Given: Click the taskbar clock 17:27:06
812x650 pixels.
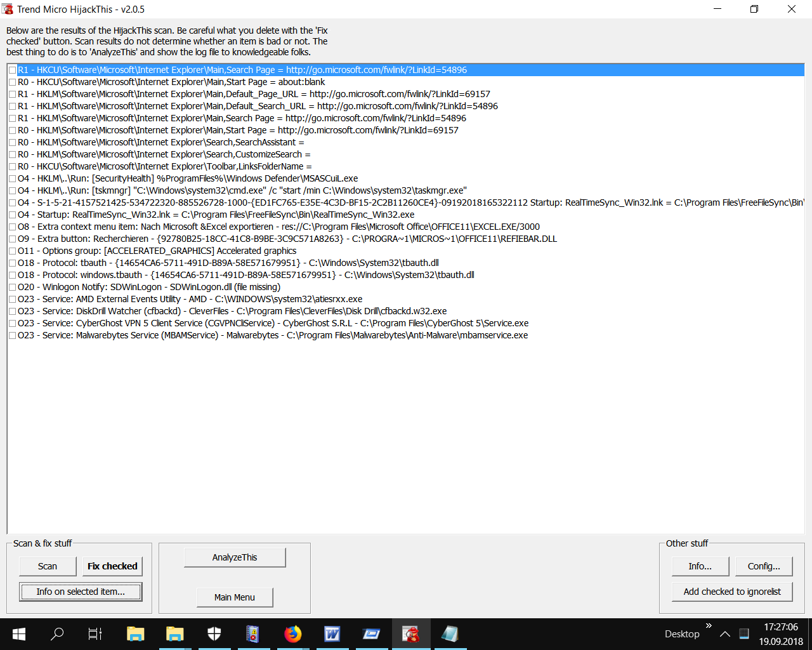Looking at the screenshot, I should point(781,627).
